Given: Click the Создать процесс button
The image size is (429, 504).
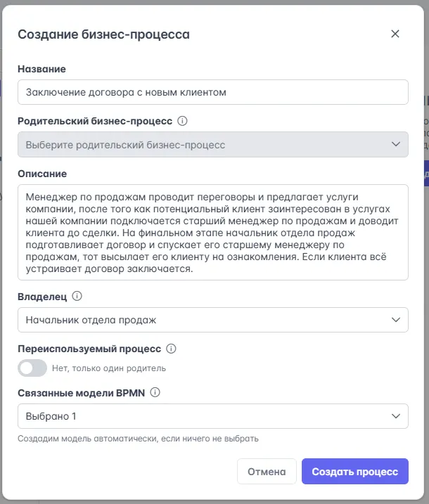Looking at the screenshot, I should [354, 472].
